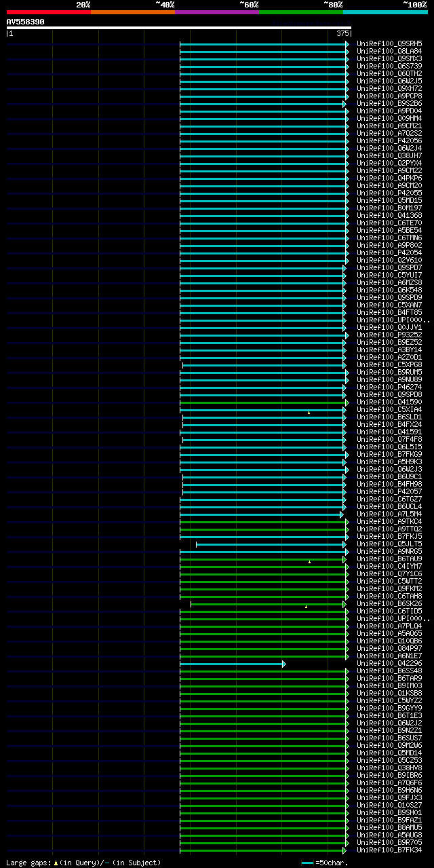Click the UniRef100_Q6K548 label

coord(389,290)
